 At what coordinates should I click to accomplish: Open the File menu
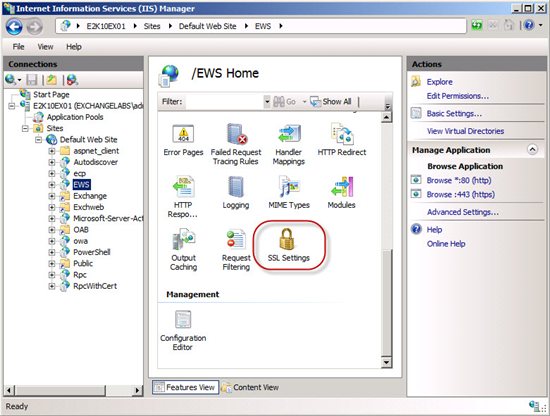(x=18, y=47)
